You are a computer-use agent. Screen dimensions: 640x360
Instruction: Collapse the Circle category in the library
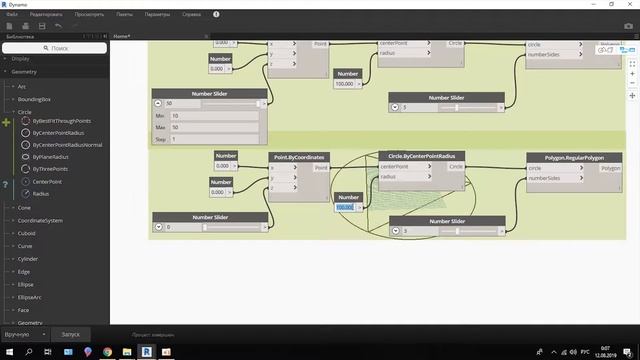point(13,112)
